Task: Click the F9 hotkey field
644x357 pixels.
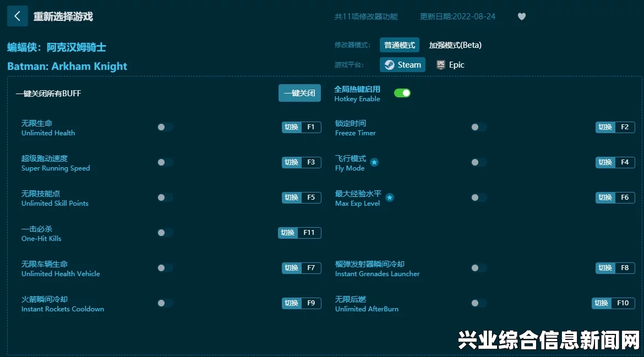Action: click(x=311, y=303)
